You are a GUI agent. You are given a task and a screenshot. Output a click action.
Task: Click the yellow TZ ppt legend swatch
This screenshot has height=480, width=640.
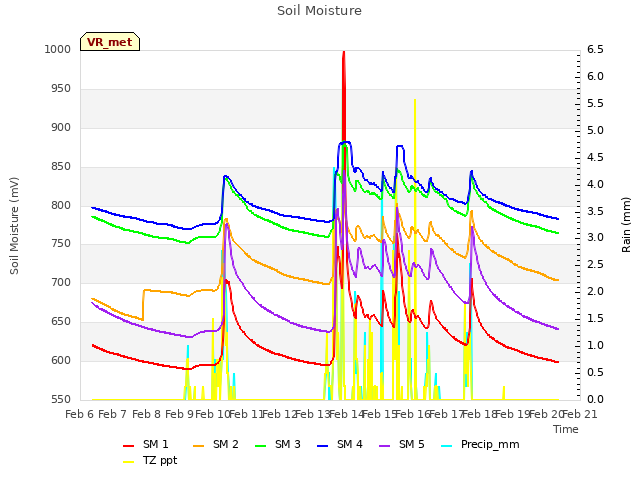click(129, 461)
